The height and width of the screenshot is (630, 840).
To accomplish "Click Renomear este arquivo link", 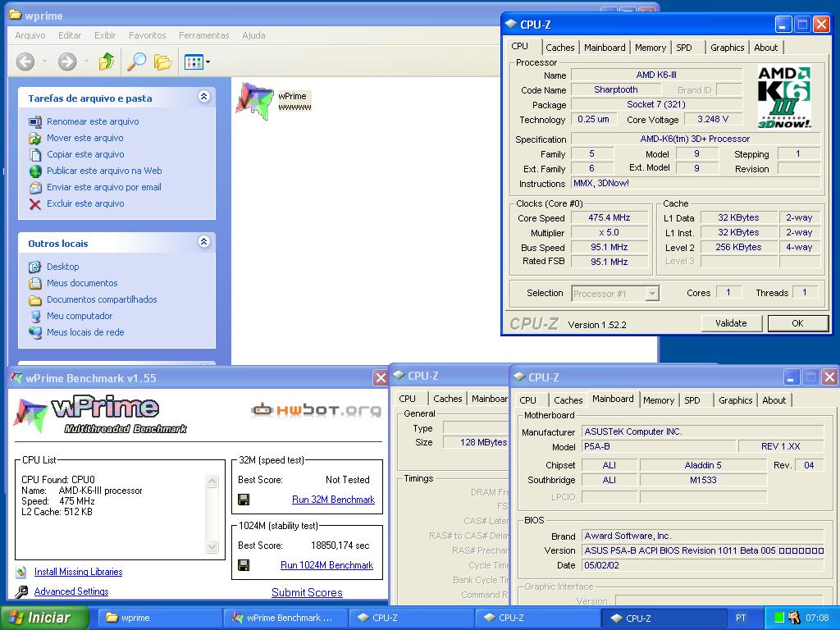I will pyautogui.click(x=93, y=121).
